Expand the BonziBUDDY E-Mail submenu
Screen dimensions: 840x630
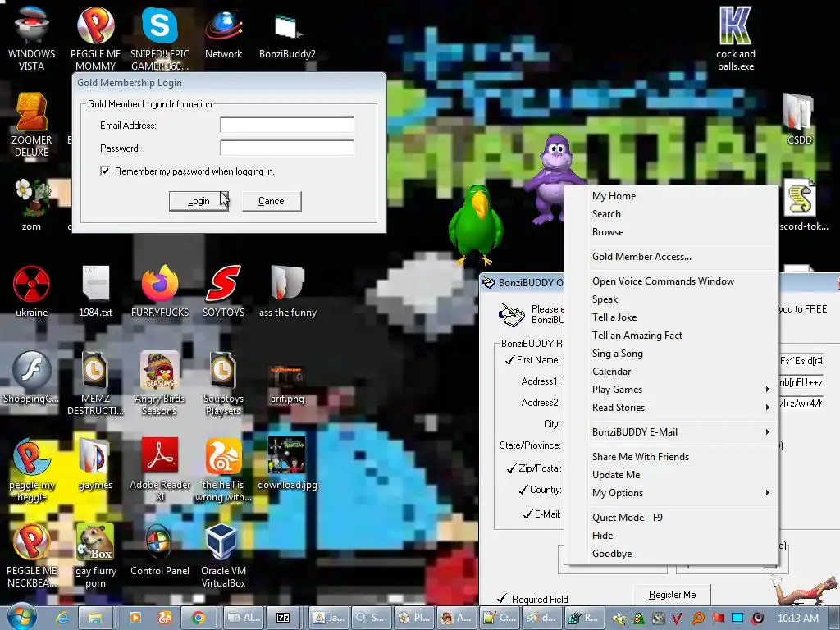click(x=672, y=432)
